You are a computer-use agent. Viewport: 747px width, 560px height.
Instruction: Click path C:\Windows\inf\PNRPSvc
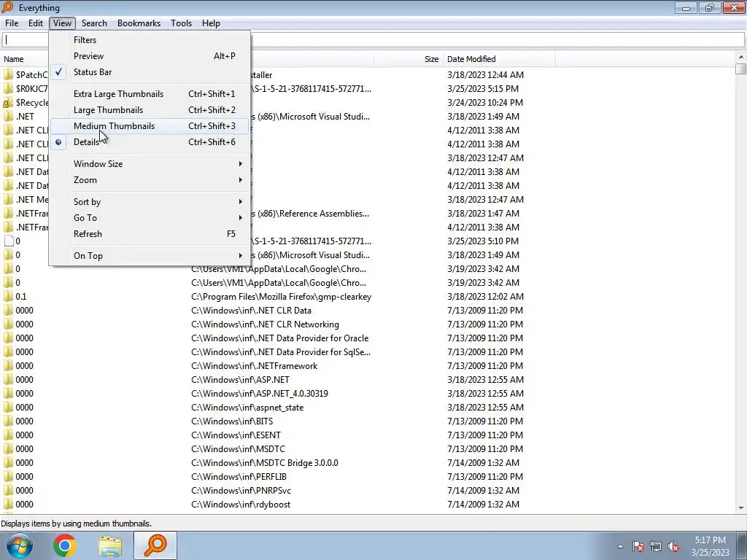(x=241, y=491)
